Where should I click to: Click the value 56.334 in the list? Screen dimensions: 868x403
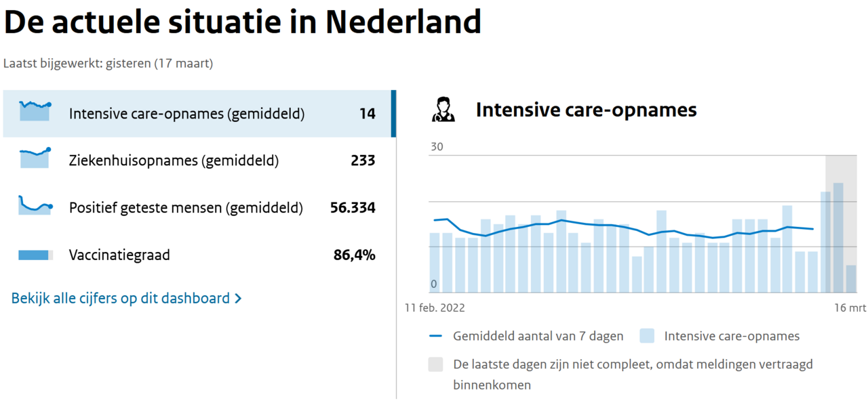[x=353, y=208]
